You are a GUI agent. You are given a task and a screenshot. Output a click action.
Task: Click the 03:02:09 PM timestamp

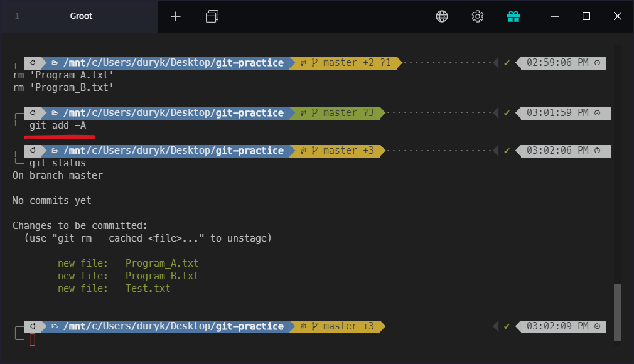pyautogui.click(x=557, y=326)
